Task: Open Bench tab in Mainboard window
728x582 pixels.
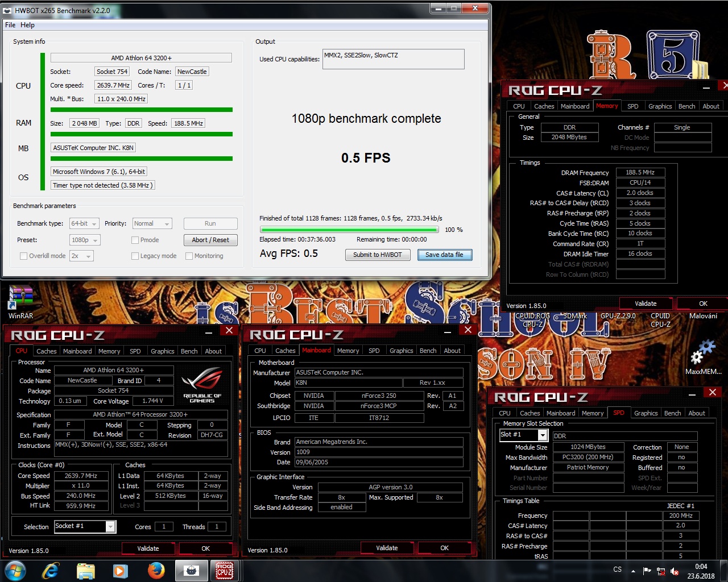Action: (x=428, y=351)
